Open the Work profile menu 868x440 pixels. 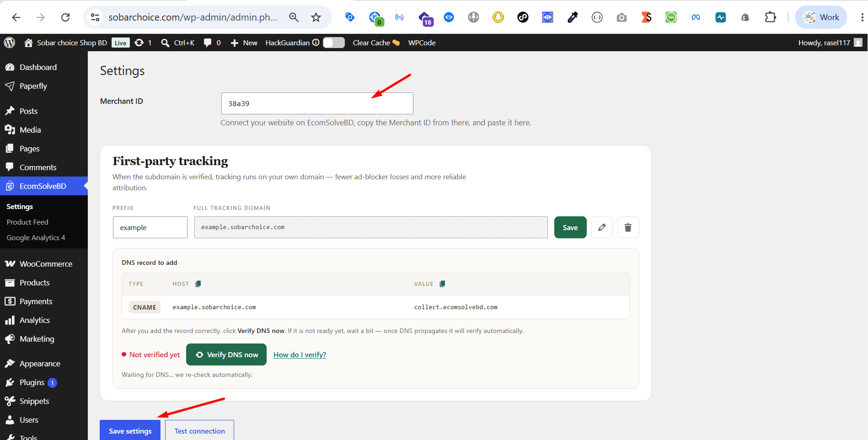(821, 17)
